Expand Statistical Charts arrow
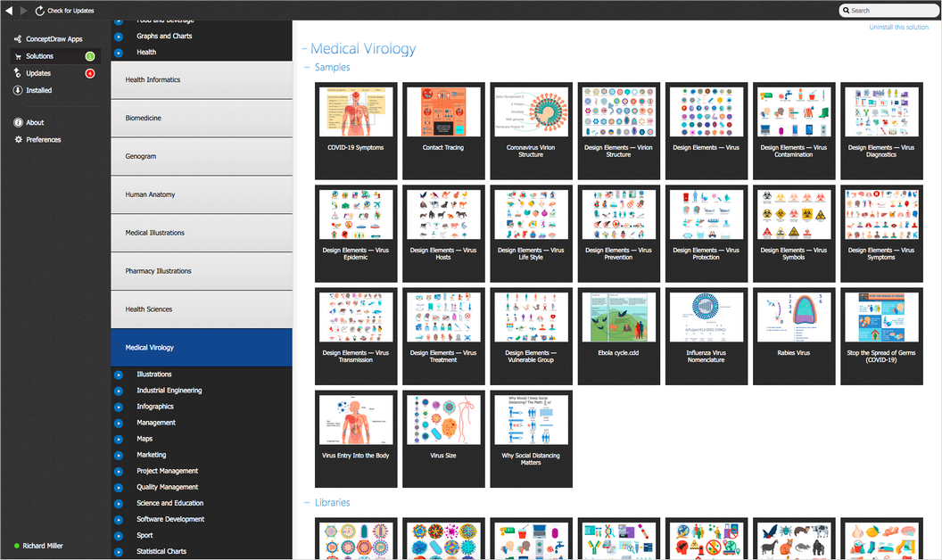 tap(119, 552)
